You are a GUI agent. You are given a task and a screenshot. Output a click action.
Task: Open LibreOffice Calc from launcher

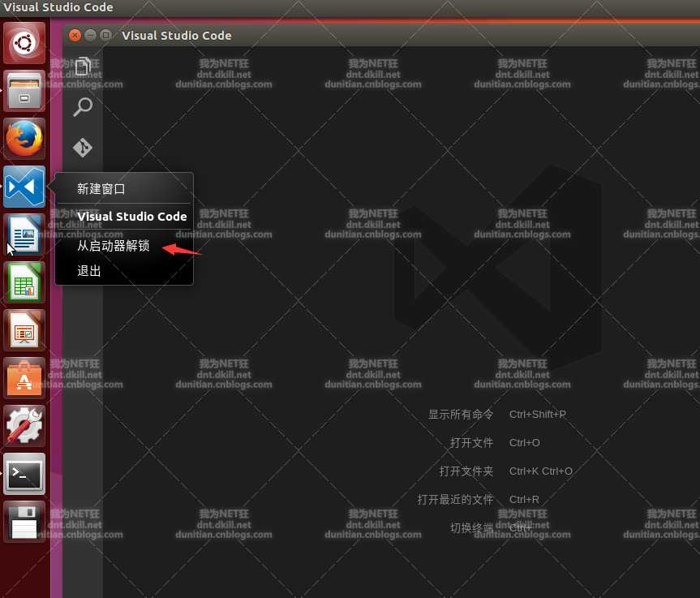[24, 282]
